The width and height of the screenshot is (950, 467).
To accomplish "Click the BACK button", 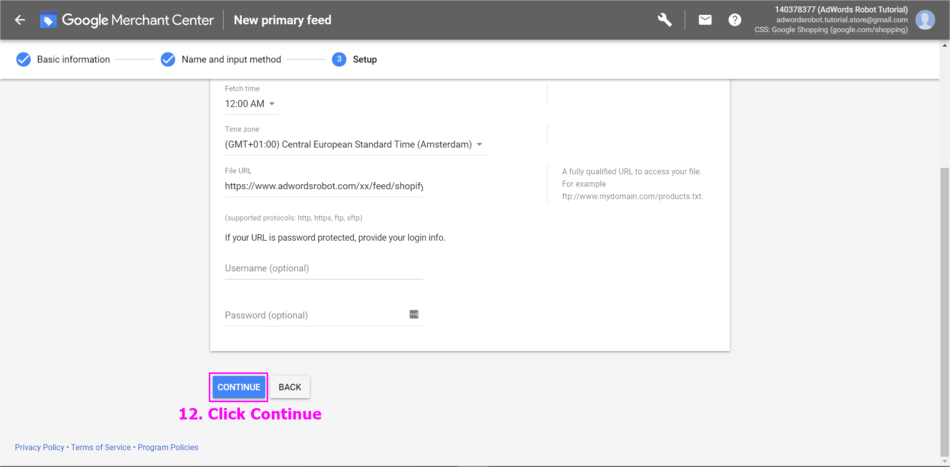I will click(290, 387).
